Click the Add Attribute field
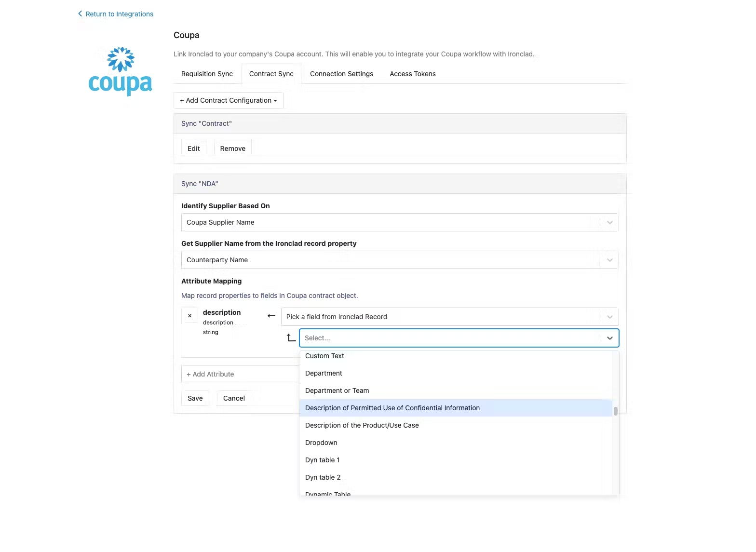 240,374
